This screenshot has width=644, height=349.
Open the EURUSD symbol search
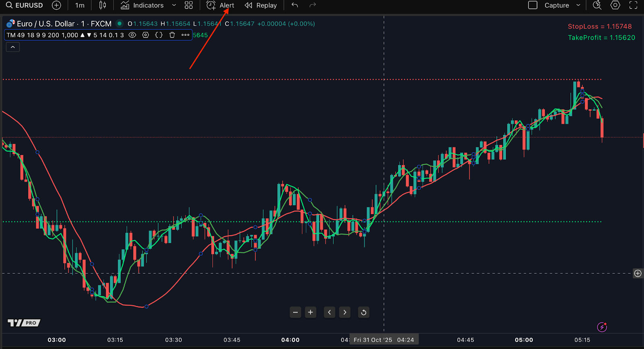click(x=24, y=5)
